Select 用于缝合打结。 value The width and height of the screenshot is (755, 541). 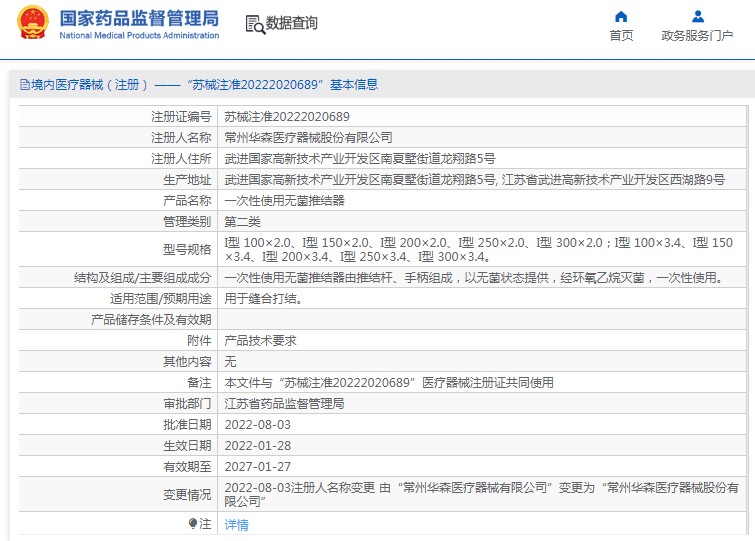(x=264, y=298)
